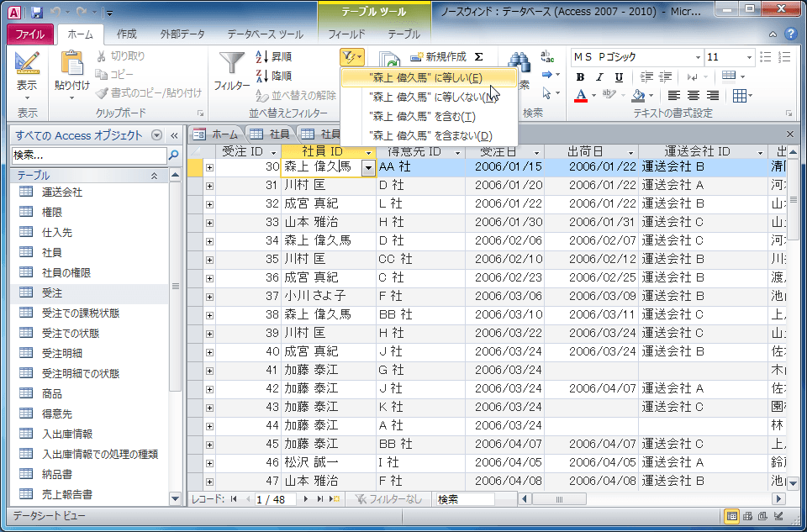
Task: Click the binoculars find icon
Action: click(520, 63)
